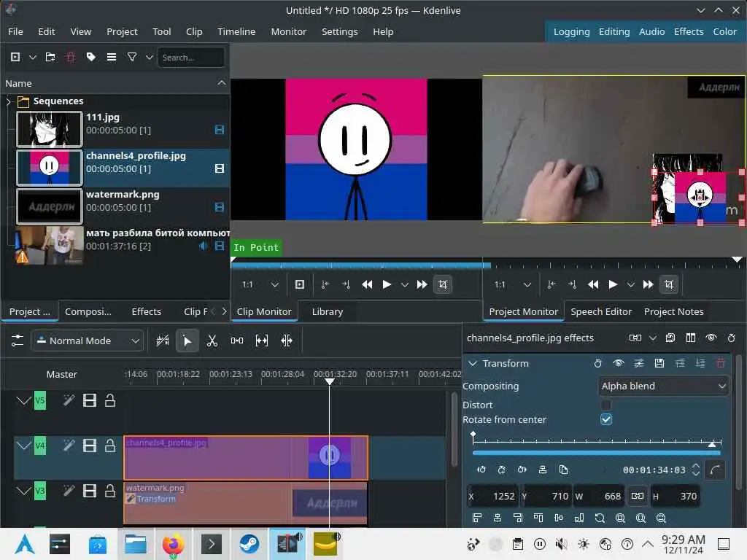
Task: Open the Settings menu
Action: tap(340, 31)
